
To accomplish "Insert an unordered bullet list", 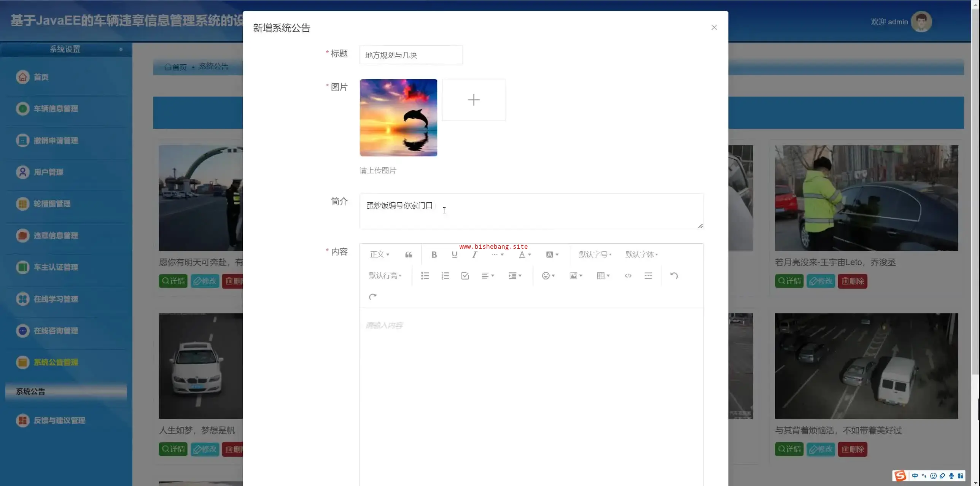I will pyautogui.click(x=425, y=276).
